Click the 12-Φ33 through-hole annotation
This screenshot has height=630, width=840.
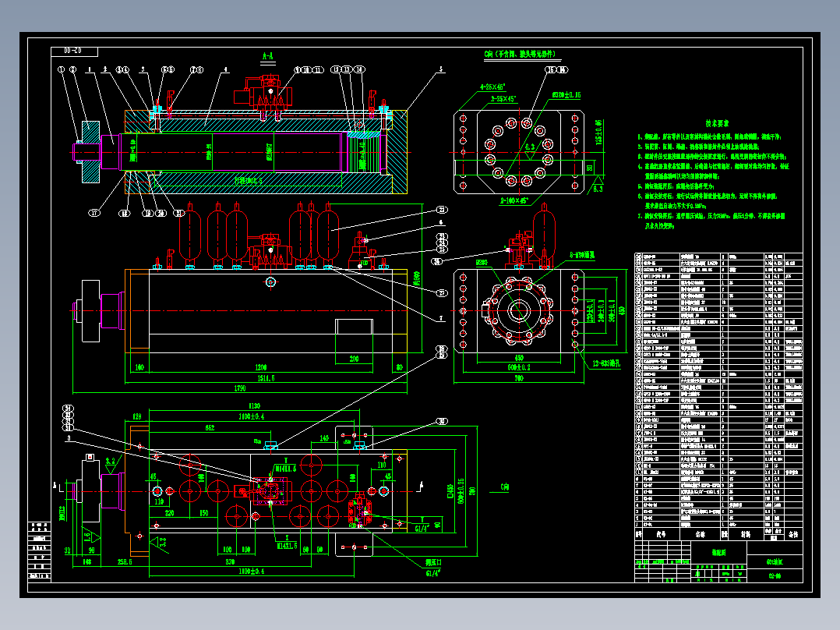click(606, 363)
